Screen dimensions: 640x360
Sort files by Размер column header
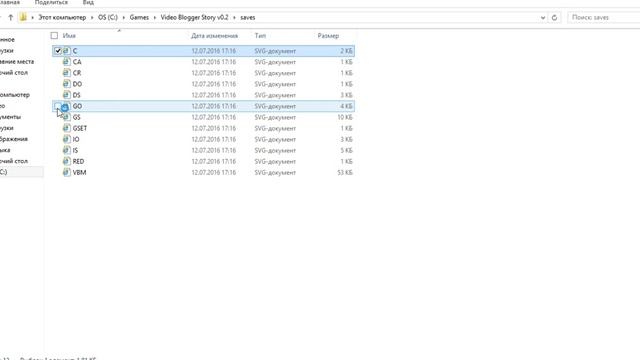[x=328, y=36]
